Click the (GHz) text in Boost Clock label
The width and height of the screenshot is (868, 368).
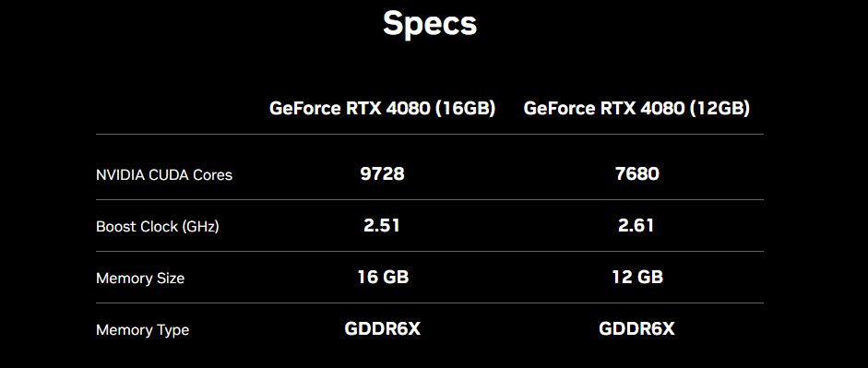click(198, 227)
